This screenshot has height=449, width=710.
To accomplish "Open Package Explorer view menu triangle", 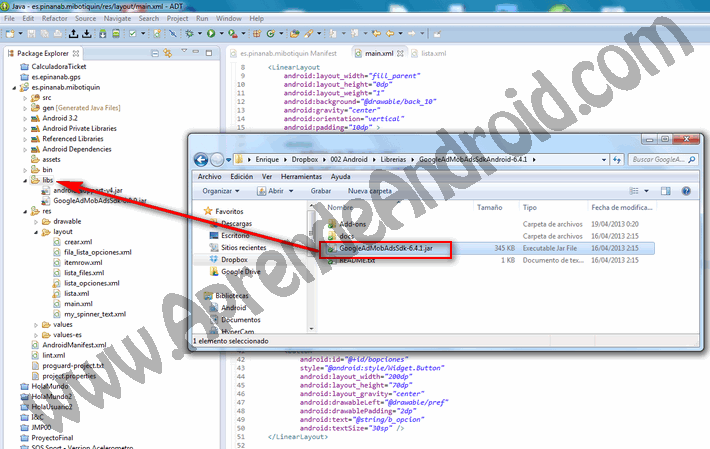I will pos(184,51).
